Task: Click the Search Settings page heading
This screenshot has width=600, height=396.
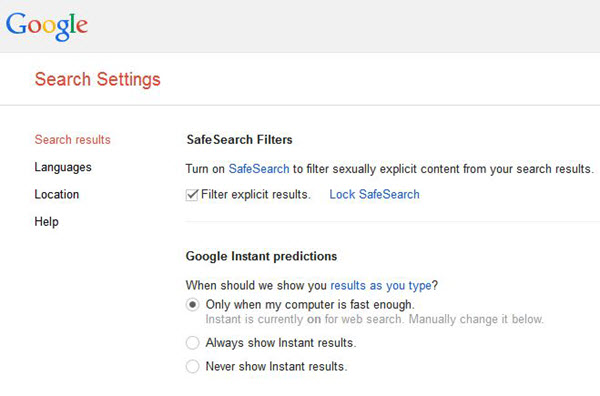Action: (x=98, y=80)
